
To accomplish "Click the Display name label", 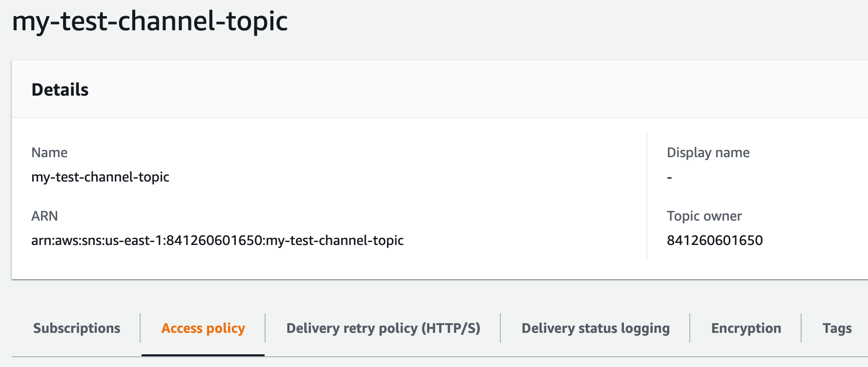I will click(708, 153).
